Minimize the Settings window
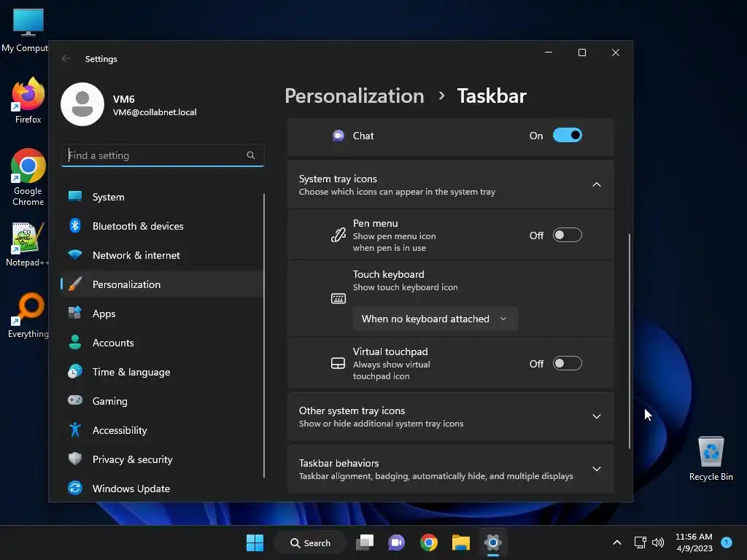The width and height of the screenshot is (747, 560). [549, 52]
